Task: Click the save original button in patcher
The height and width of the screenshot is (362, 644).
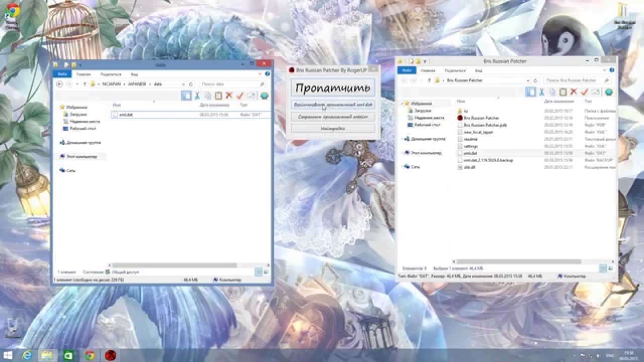Action: [x=333, y=117]
